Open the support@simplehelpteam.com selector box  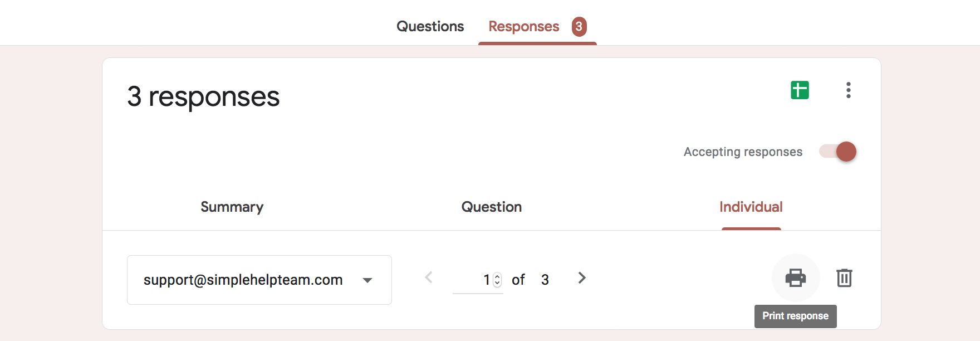pos(259,280)
